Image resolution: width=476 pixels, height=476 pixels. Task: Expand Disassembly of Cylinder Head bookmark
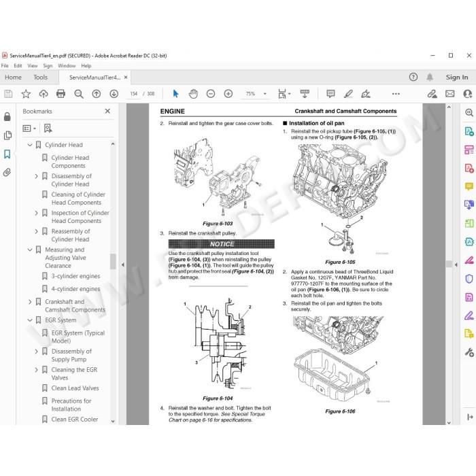36,176
